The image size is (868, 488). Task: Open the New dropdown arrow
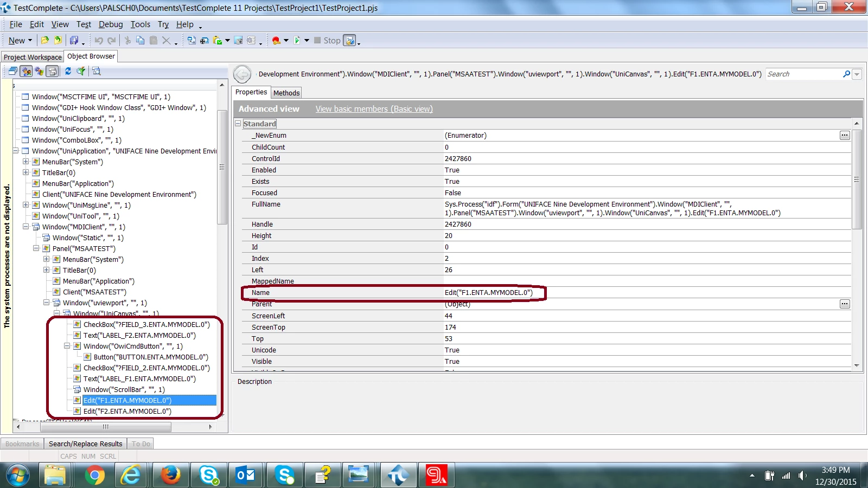[30, 40]
